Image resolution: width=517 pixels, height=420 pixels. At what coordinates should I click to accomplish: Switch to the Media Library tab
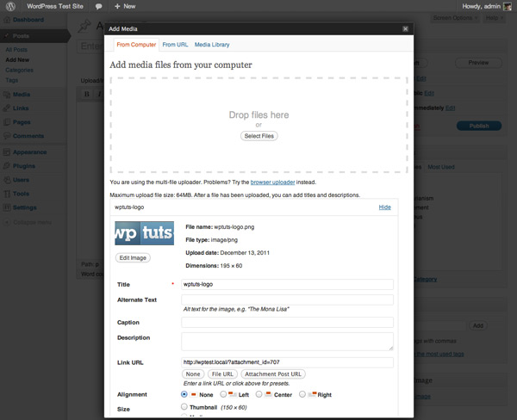(x=212, y=45)
